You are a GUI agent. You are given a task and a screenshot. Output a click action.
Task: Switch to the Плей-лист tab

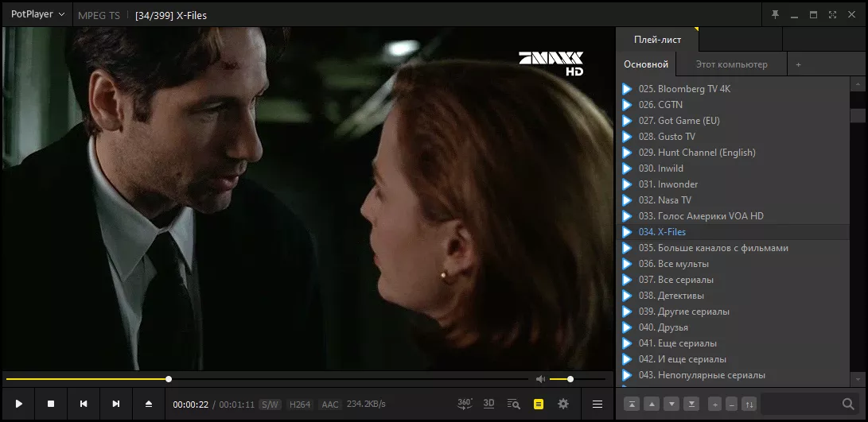(658, 40)
